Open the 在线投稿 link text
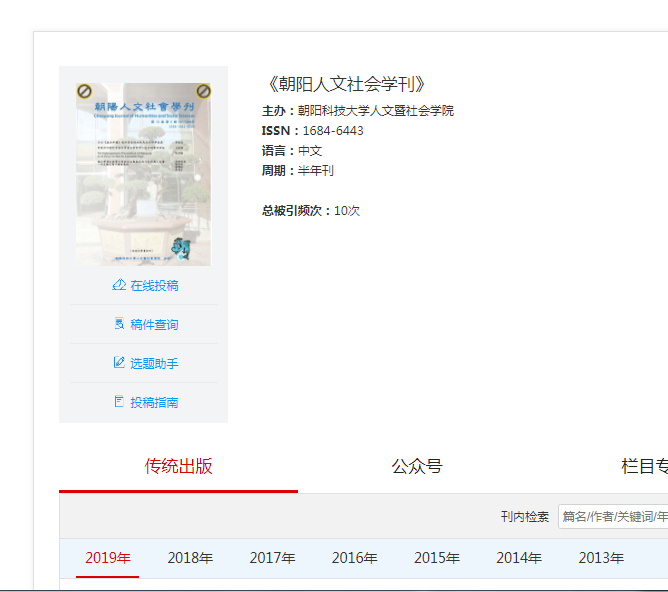 154,286
